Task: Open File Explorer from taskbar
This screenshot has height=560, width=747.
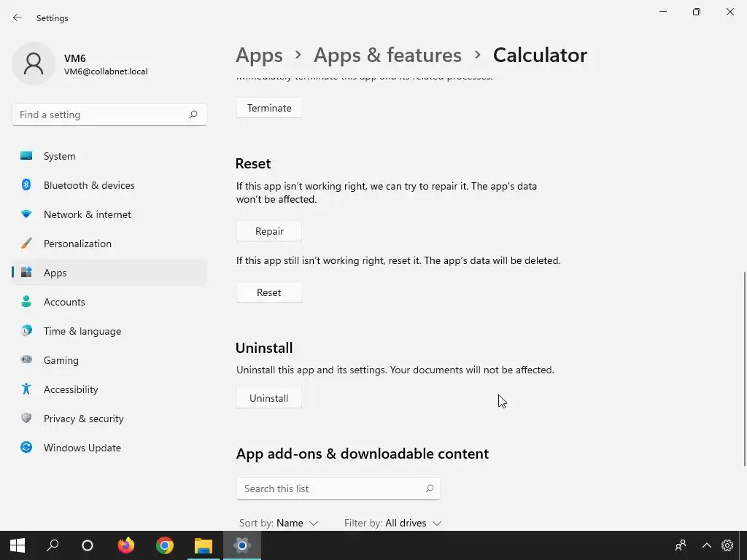Action: click(x=204, y=545)
